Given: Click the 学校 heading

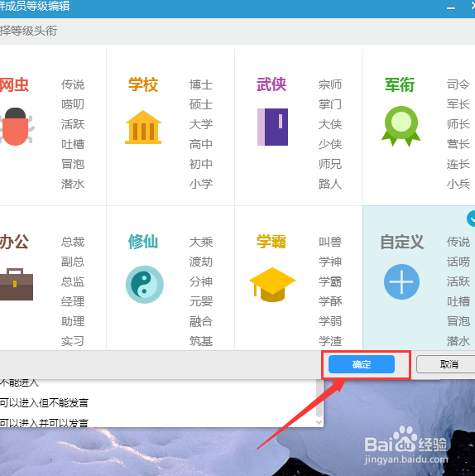Looking at the screenshot, I should pyautogui.click(x=143, y=84).
